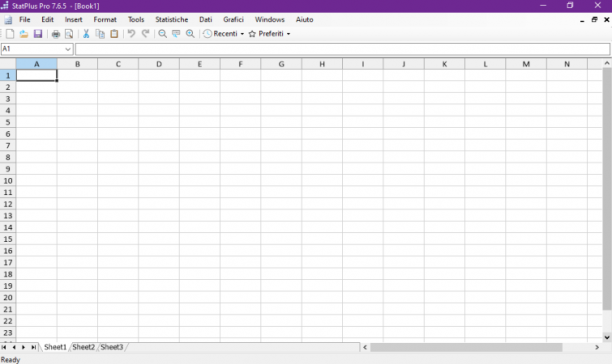The image size is (612, 364).
Task: Open the Statistiche menu
Action: 172,20
